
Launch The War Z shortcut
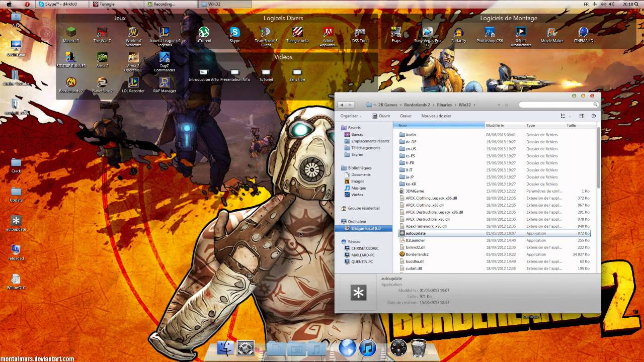point(102,34)
